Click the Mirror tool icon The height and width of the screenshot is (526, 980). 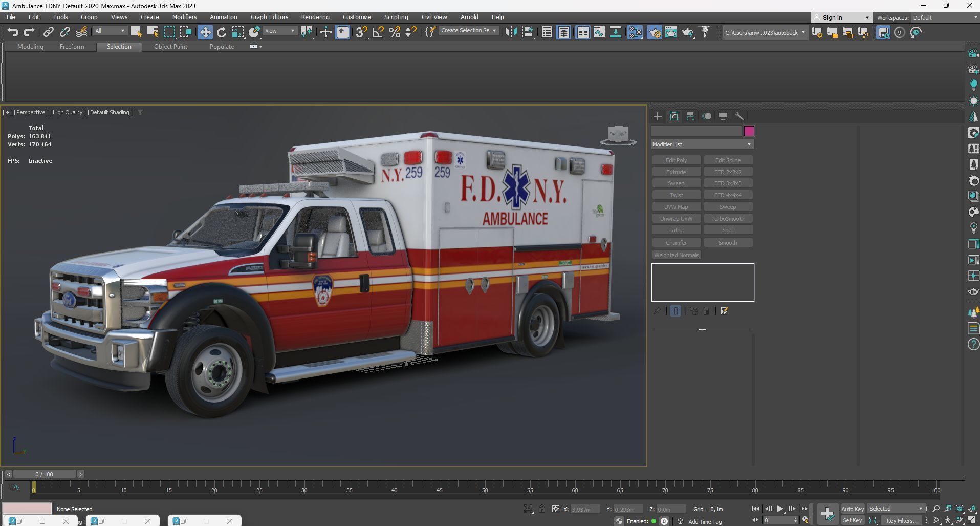click(510, 32)
